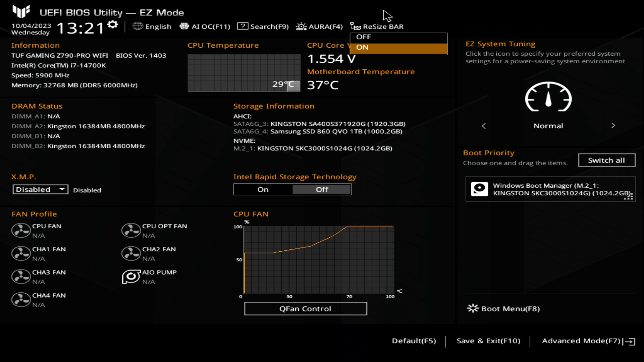
Task: Click the globe language icon
Action: pyautogui.click(x=138, y=26)
